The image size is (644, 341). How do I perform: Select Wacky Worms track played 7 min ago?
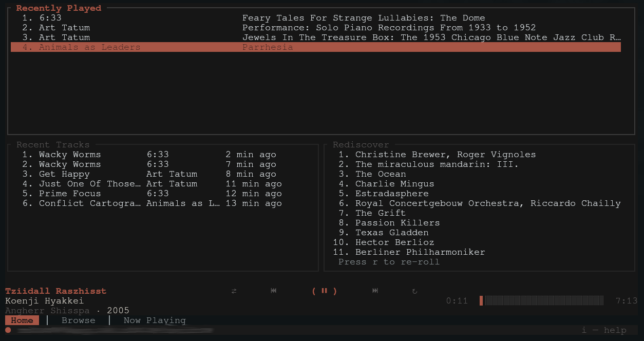pyautogui.click(x=163, y=164)
